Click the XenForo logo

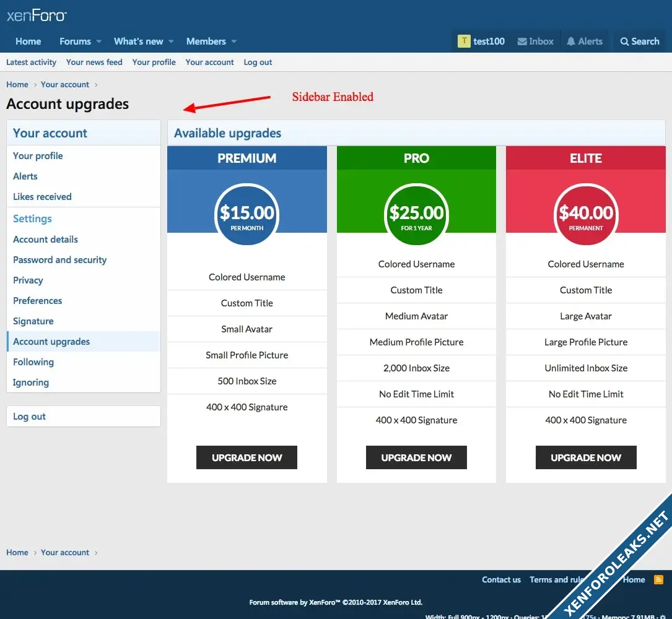pyautogui.click(x=37, y=15)
